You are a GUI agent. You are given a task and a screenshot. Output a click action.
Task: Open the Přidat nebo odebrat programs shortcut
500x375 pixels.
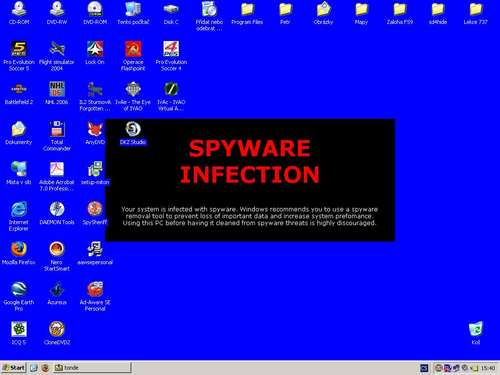pyautogui.click(x=209, y=9)
